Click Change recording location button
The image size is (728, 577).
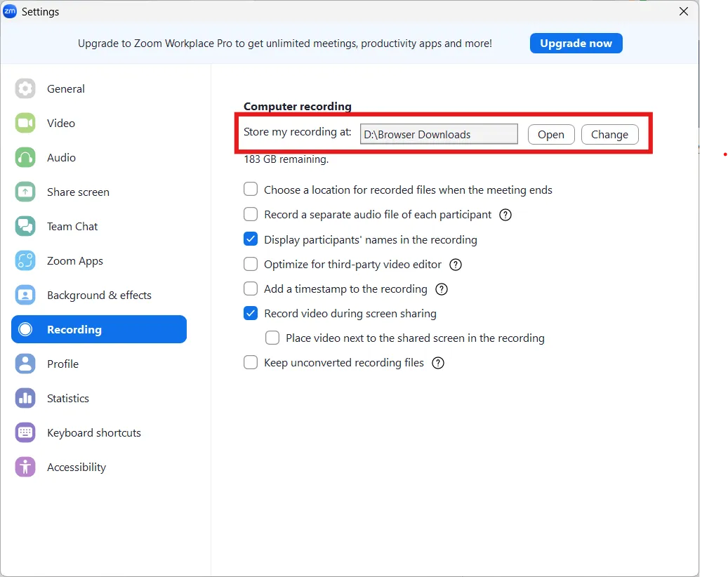pyautogui.click(x=609, y=135)
